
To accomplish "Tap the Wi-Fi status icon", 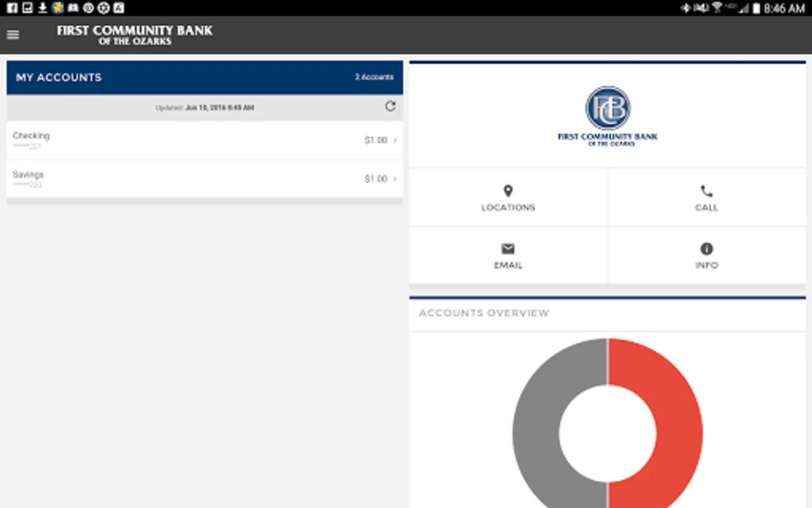I will 717,8.
